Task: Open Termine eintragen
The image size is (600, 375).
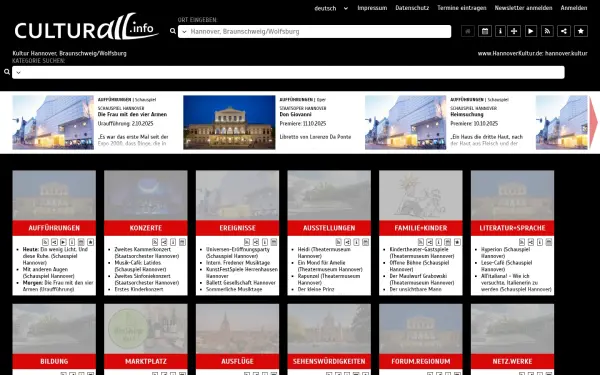Action: pos(462,8)
